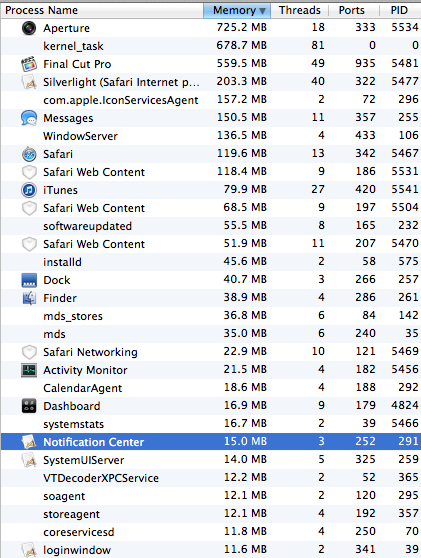Select the Activity Monitor graph icon
This screenshot has height=558, width=421.
coord(29,370)
